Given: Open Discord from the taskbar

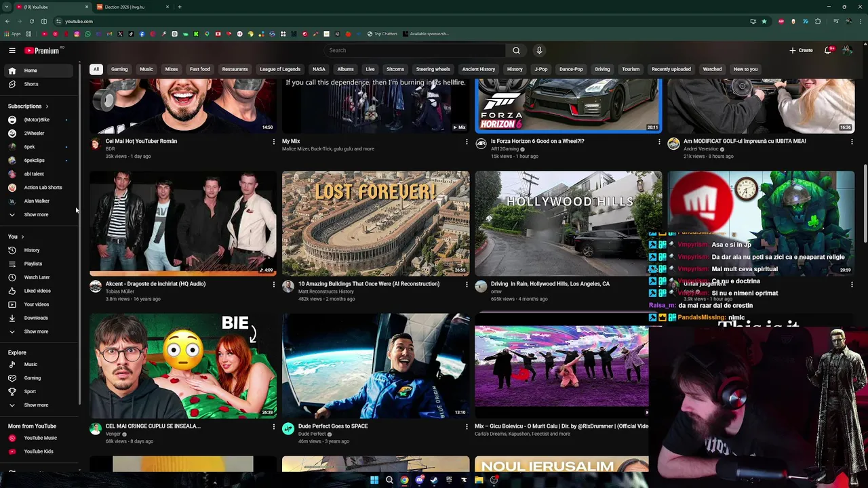Looking at the screenshot, I should tap(419, 480).
